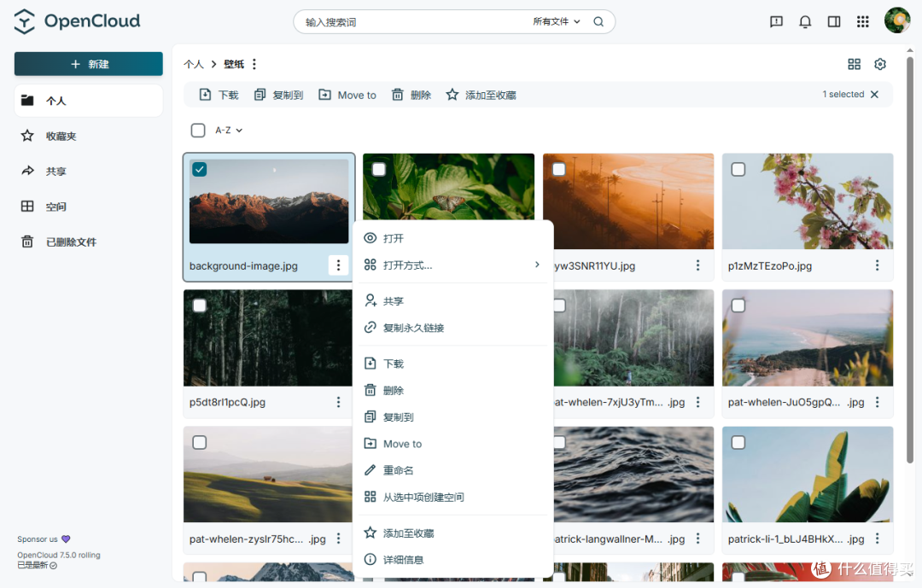Open the 壁纸 folder three-dot menu
922x588 pixels.
coord(254,64)
